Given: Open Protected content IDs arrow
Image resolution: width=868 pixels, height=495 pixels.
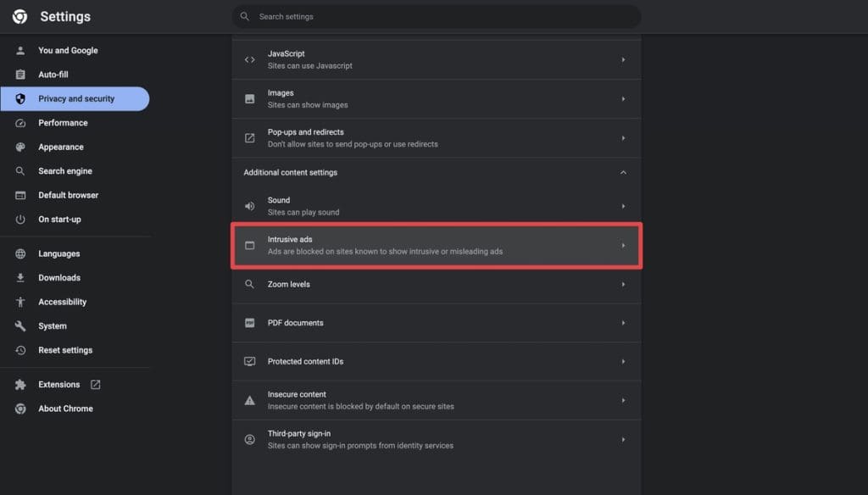Looking at the screenshot, I should pos(623,362).
